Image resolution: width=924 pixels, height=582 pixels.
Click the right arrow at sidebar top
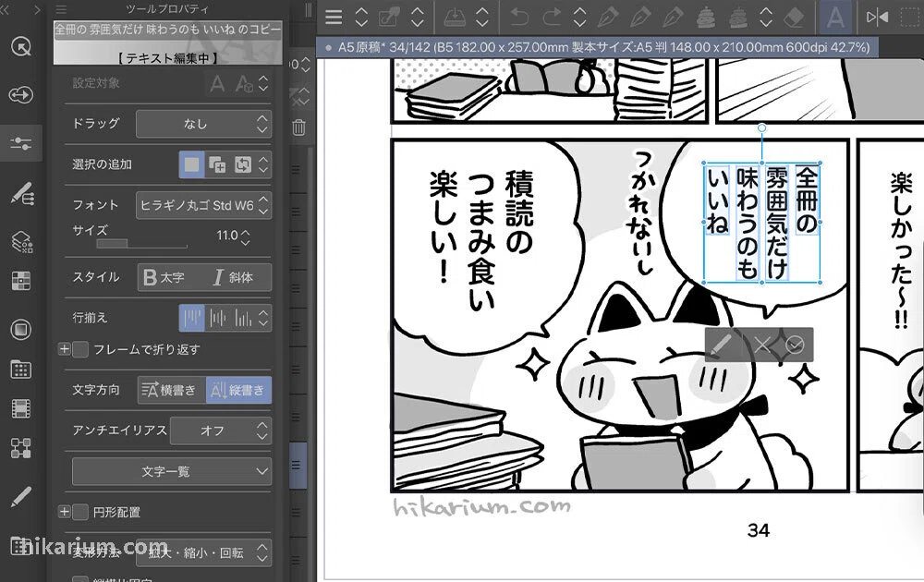[x=37, y=9]
